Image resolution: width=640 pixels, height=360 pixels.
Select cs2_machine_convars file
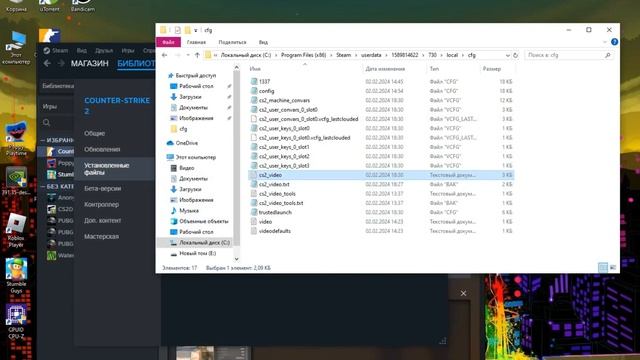click(284, 100)
